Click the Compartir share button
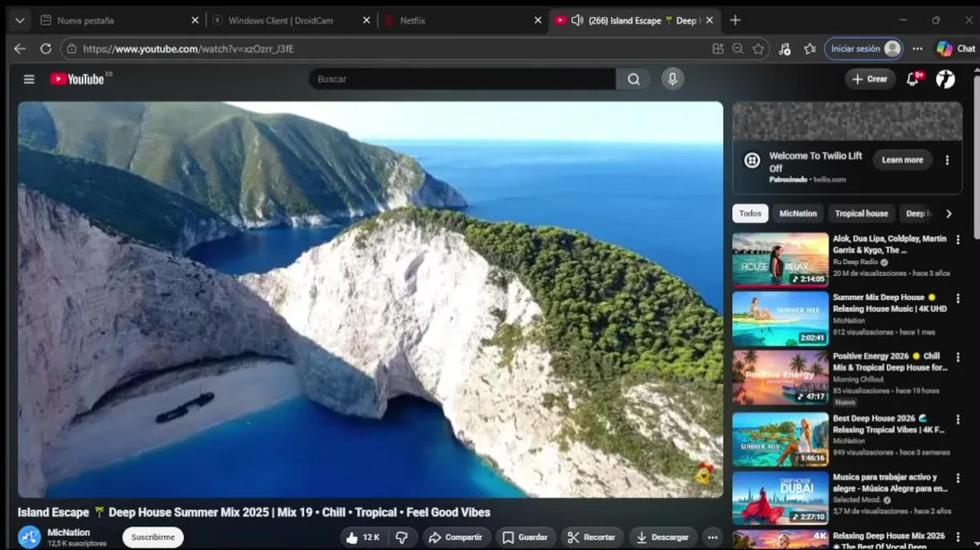 click(x=456, y=537)
